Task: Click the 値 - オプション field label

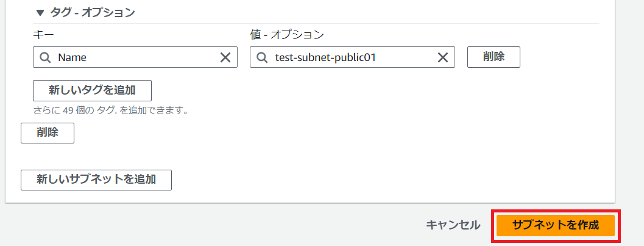Action: point(287,35)
